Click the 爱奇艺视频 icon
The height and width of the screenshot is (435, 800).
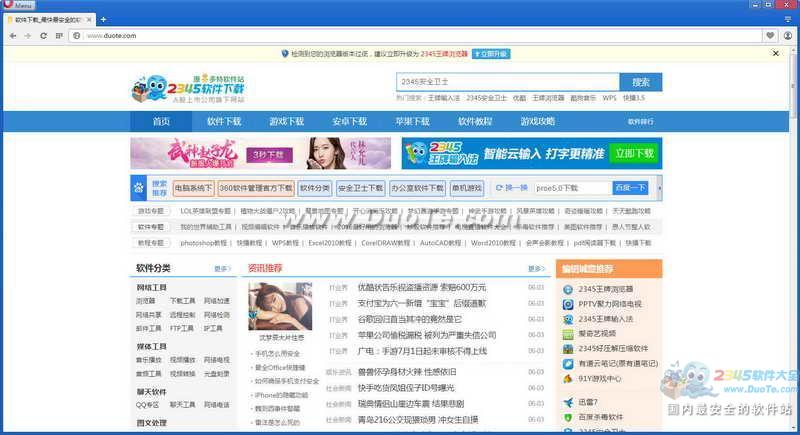568,334
